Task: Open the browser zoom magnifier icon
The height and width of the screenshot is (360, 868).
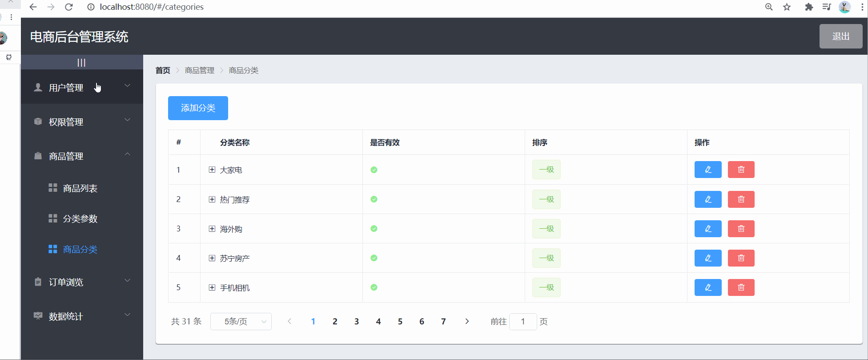Action: click(x=769, y=7)
